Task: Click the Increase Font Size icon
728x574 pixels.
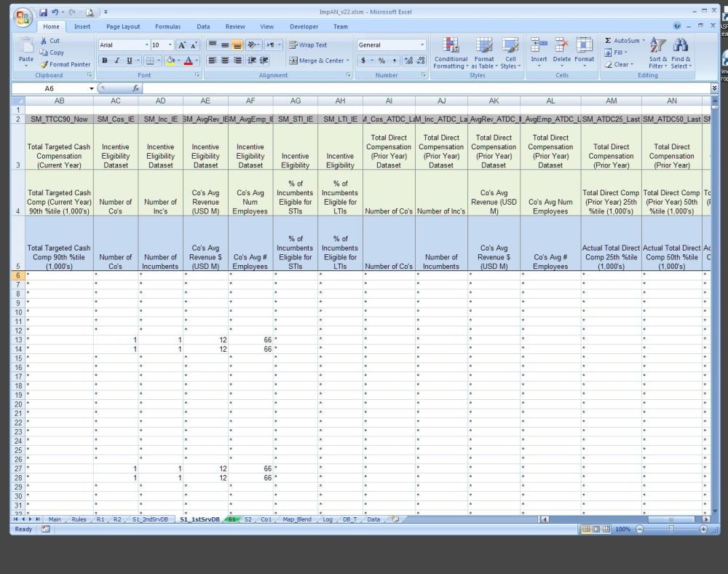Action: (x=181, y=45)
